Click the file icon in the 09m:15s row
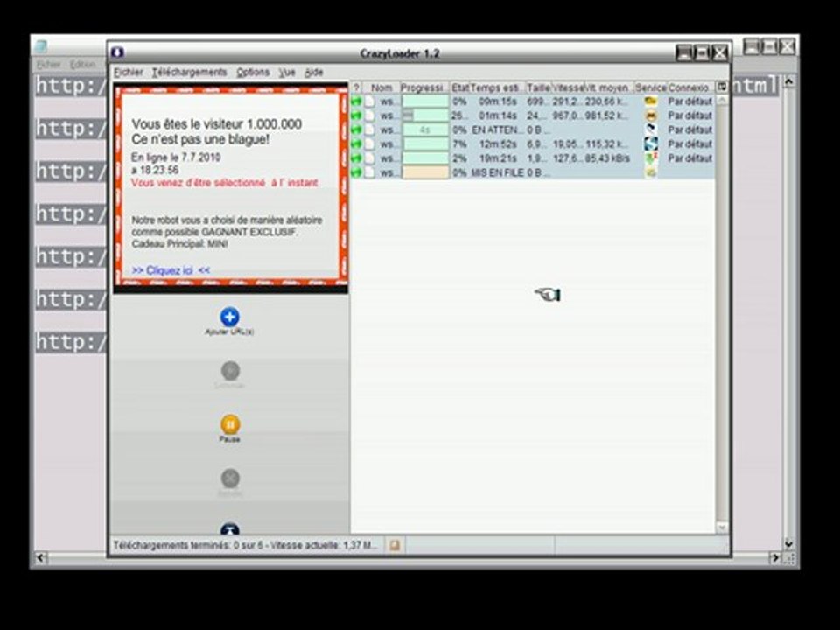 tap(369, 101)
